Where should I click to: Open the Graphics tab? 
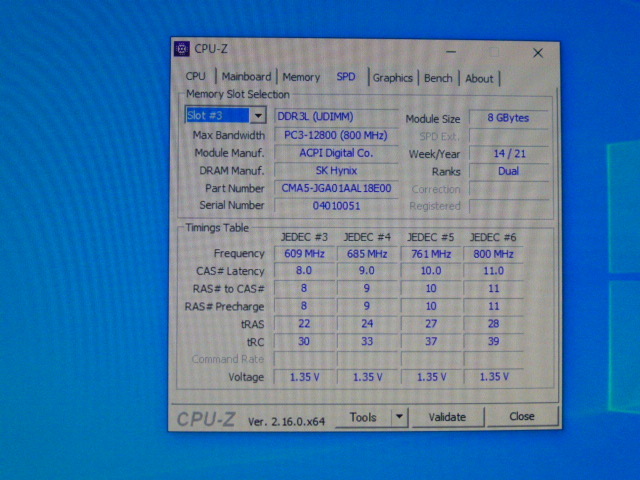(392, 78)
